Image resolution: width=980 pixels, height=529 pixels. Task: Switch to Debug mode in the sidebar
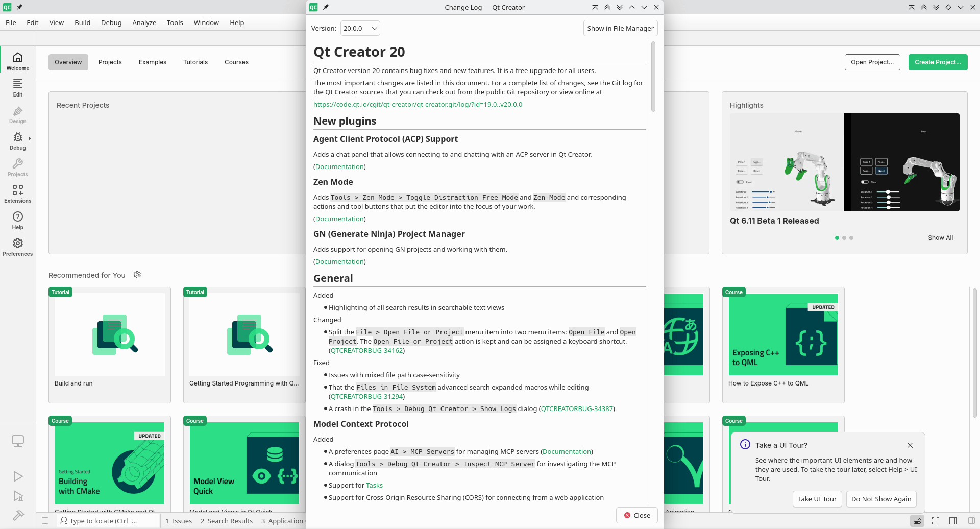[x=18, y=140]
